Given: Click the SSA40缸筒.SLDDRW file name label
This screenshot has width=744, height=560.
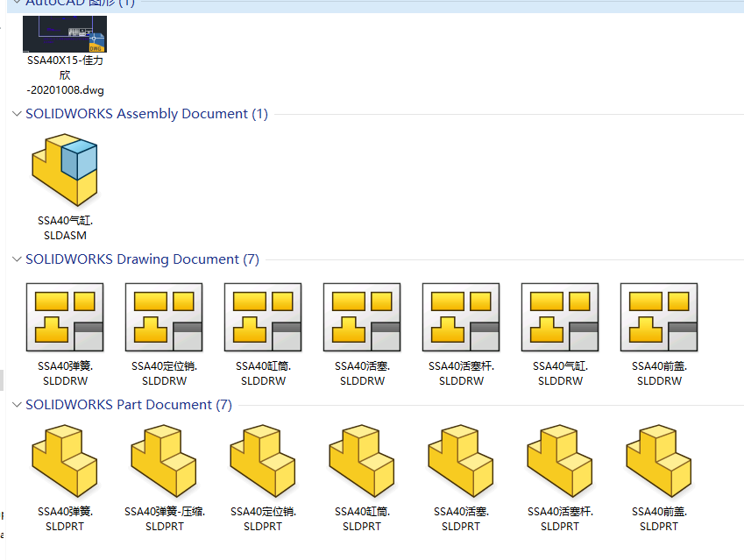Looking at the screenshot, I should pos(263,373).
